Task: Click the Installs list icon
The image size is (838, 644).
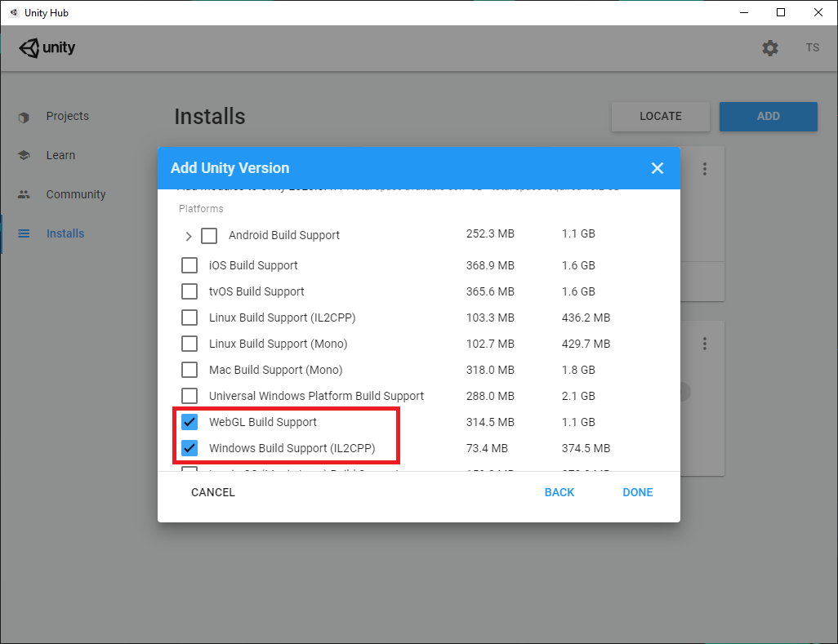Action: [x=24, y=233]
